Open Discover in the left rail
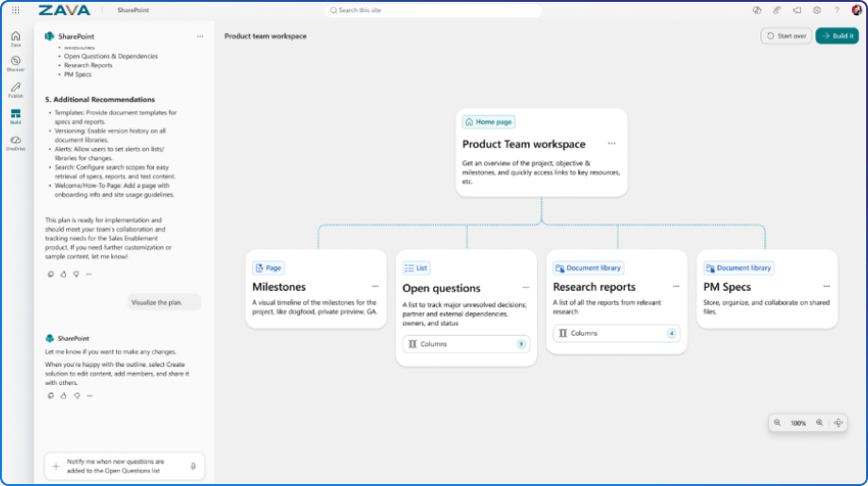Screen dimensions: 868x486 tap(15, 63)
